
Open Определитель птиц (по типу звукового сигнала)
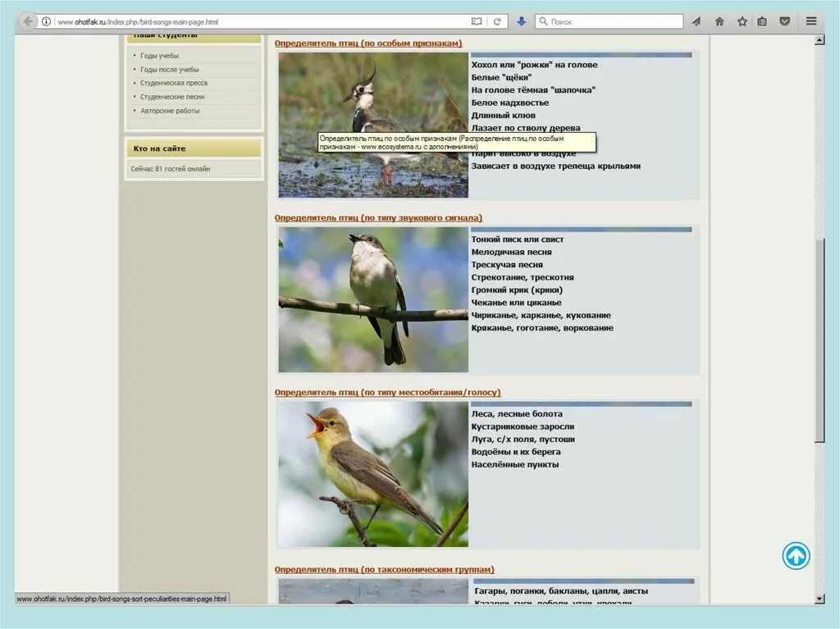tap(378, 218)
